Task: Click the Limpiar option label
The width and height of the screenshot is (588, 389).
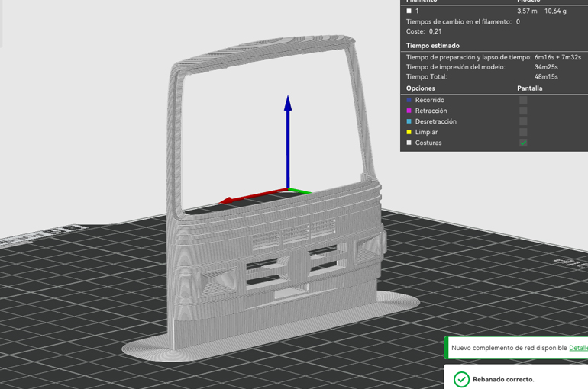Action: coord(426,132)
